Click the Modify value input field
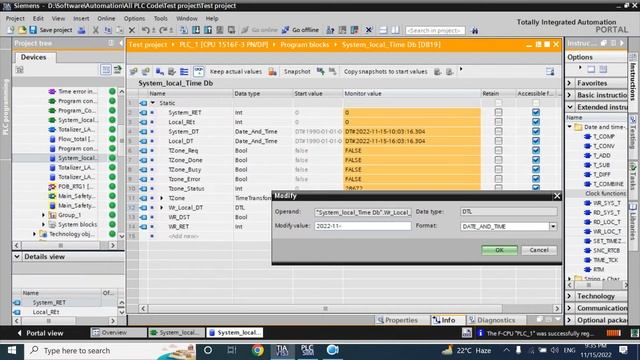The width and height of the screenshot is (640, 360). click(x=362, y=226)
